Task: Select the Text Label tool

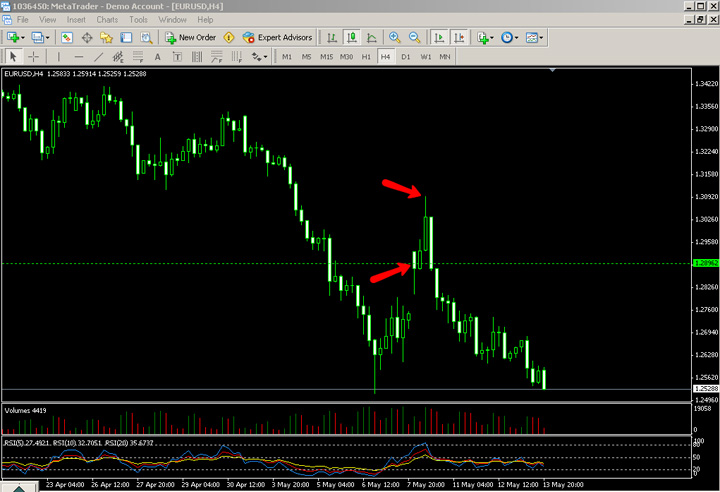Action: pos(177,57)
